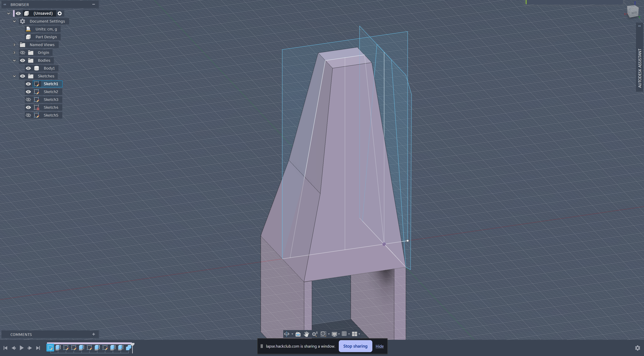Open the Grid and Snaps dropdown arrow
The height and width of the screenshot is (356, 644).
[349, 334]
